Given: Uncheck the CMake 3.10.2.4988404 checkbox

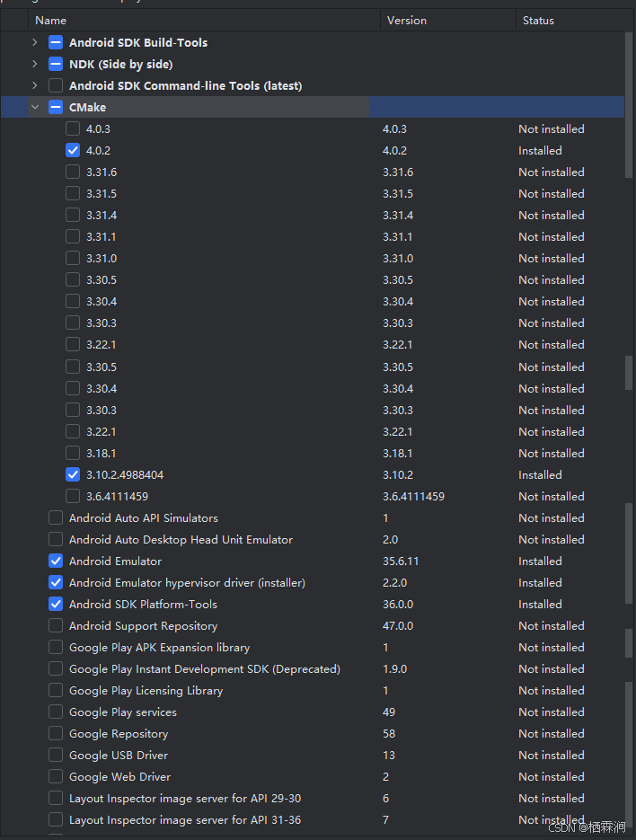Looking at the screenshot, I should pos(73,474).
